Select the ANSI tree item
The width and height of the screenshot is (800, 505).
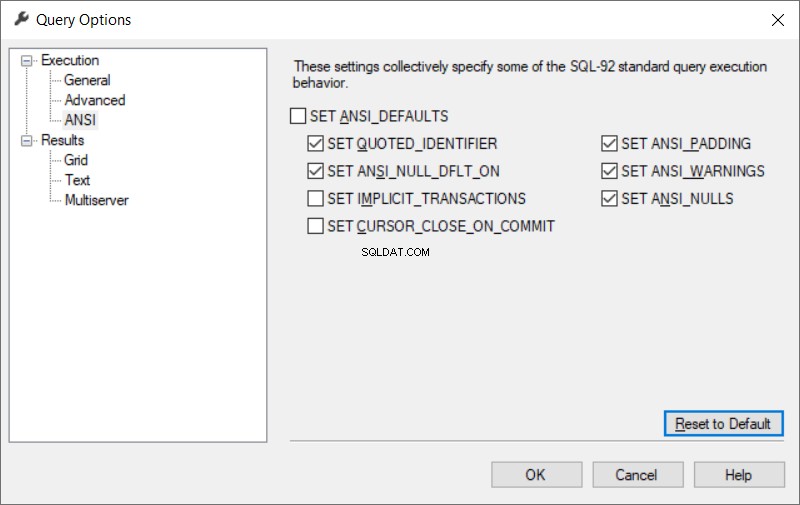[x=80, y=120]
